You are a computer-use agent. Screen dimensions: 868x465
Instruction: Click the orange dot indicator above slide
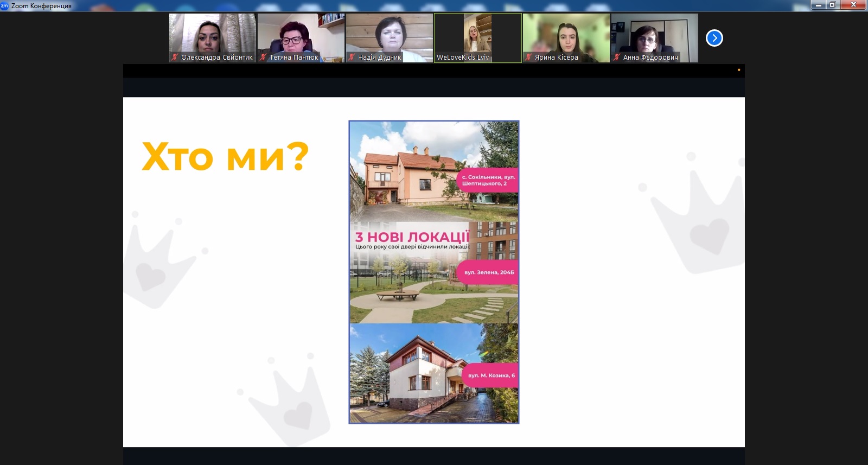click(738, 70)
